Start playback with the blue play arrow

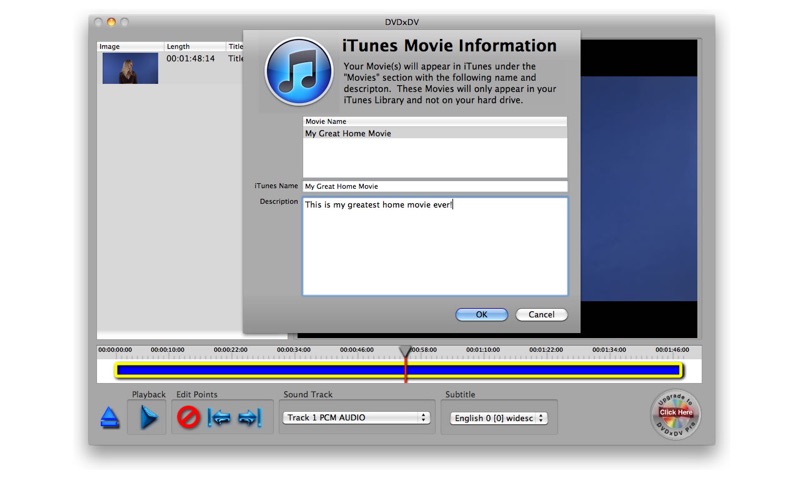point(148,417)
